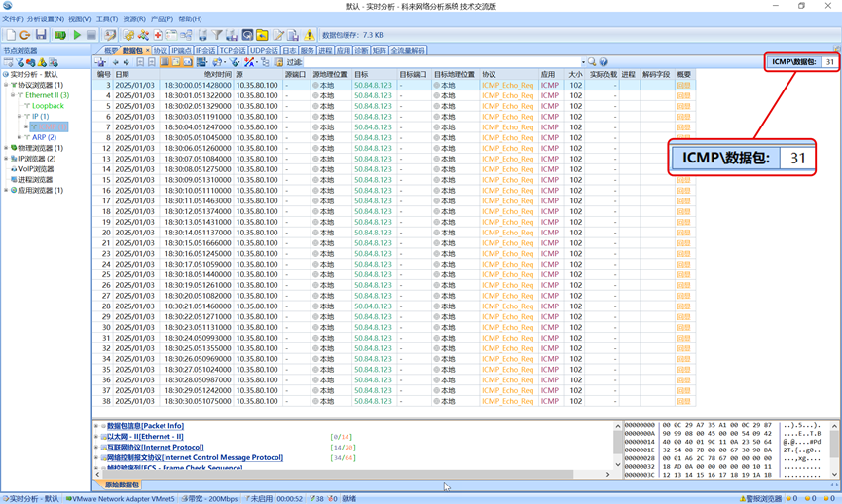Close the 数据包 tab with its x
842x504 pixels.
(147, 51)
